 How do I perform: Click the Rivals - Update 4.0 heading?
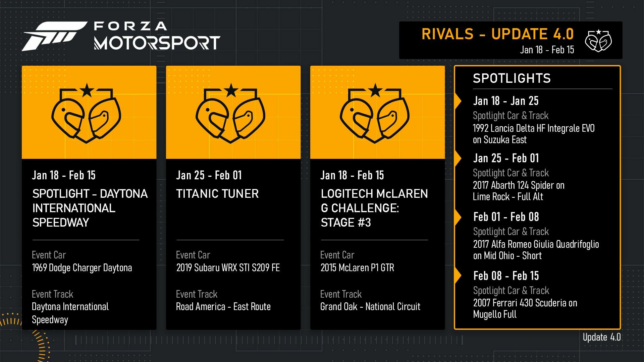(x=497, y=34)
